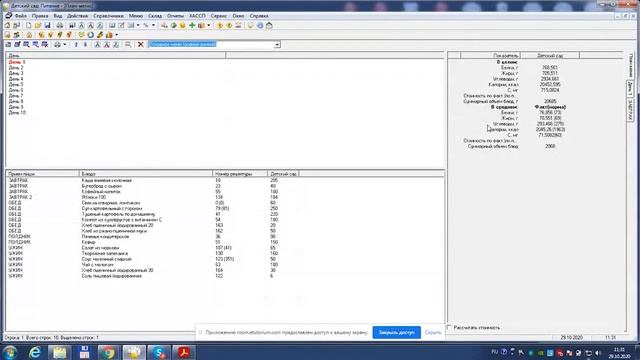Viewport: 640px width, 360px height.
Task: Click the lock icon starting the second toolbar
Action: [7, 35]
